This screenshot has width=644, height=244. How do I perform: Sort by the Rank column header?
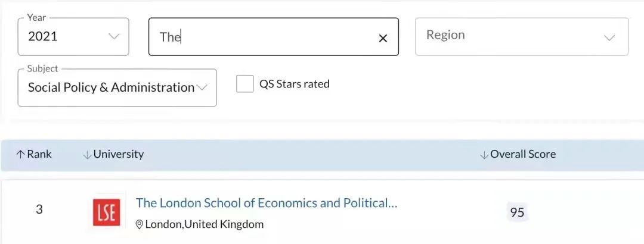(39, 154)
